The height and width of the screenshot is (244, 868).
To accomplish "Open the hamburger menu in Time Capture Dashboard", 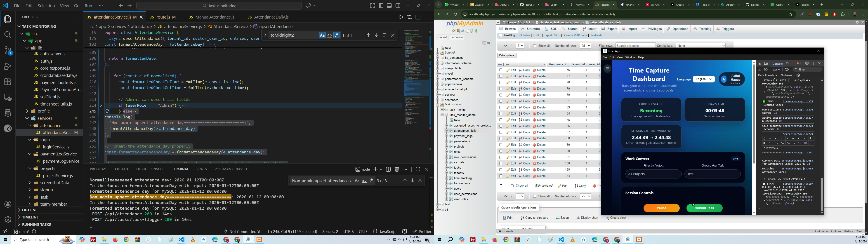I will pos(608,69).
